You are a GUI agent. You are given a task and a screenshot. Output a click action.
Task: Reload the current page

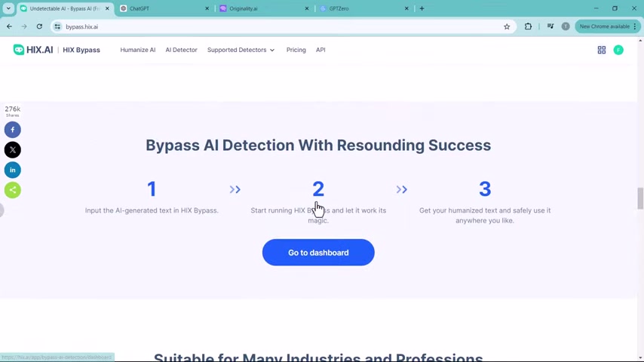(39, 26)
